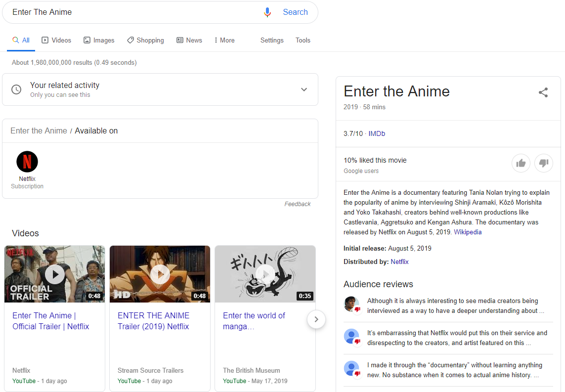The image size is (565, 392).
Task: Click the Videos section heading
Action: [x=25, y=233]
